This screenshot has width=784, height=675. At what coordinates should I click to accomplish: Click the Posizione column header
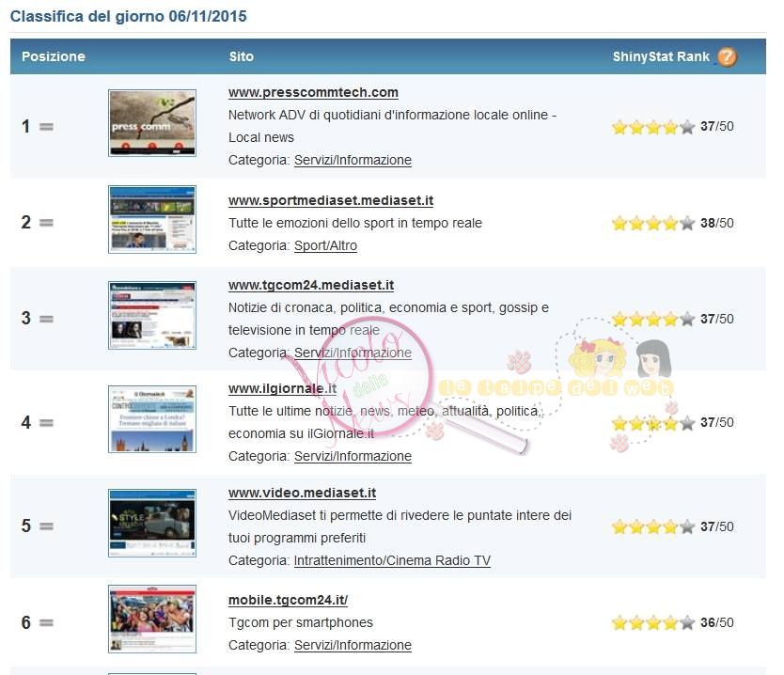tap(54, 56)
